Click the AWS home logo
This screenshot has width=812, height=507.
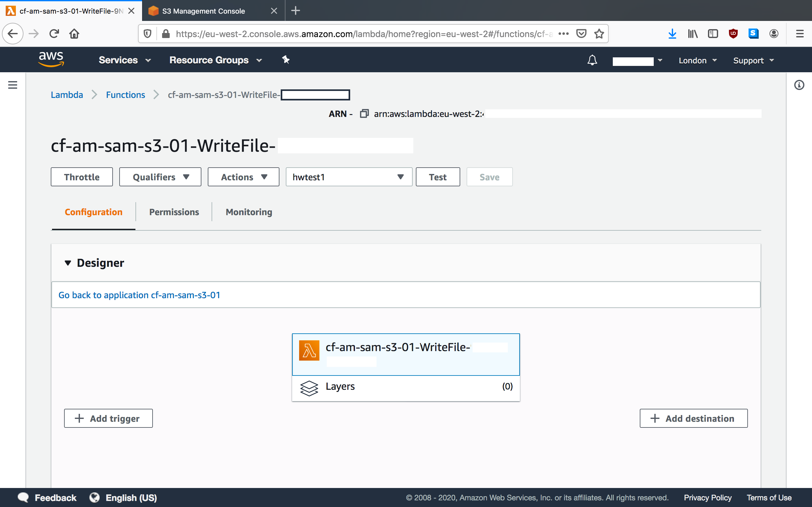pos(51,59)
